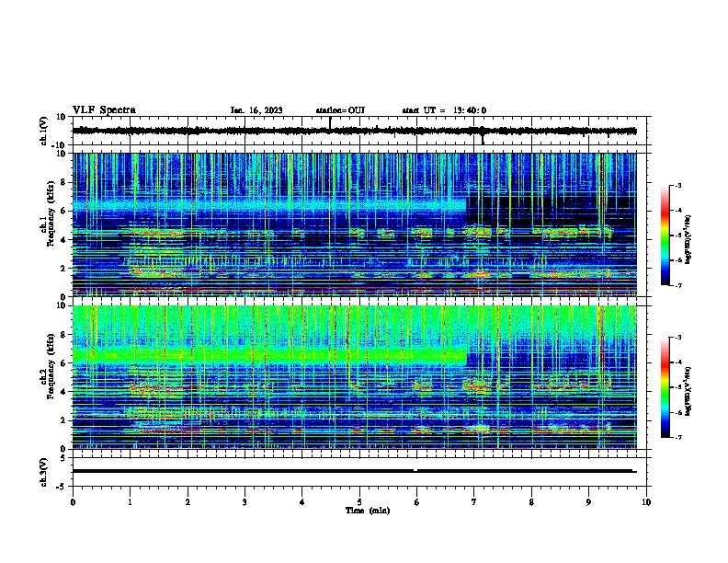
Task: Click the "ch.3(V)" axis label
Action: pyautogui.click(x=44, y=473)
